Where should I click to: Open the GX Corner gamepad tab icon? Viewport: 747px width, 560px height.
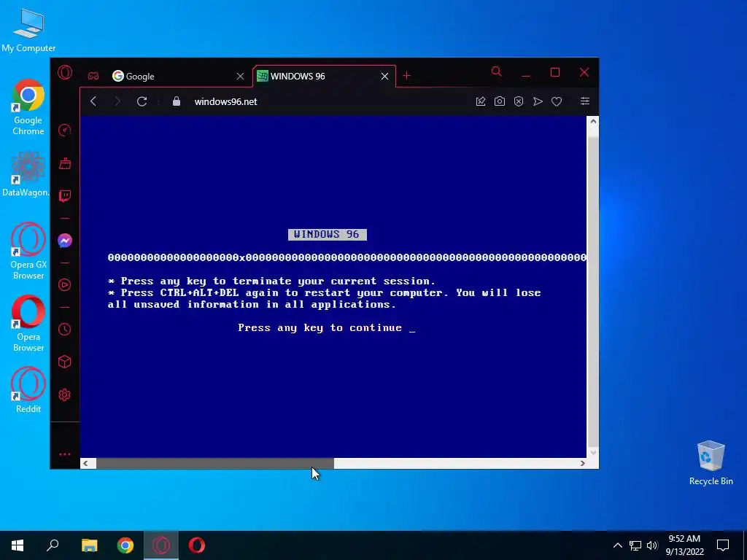pyautogui.click(x=93, y=76)
